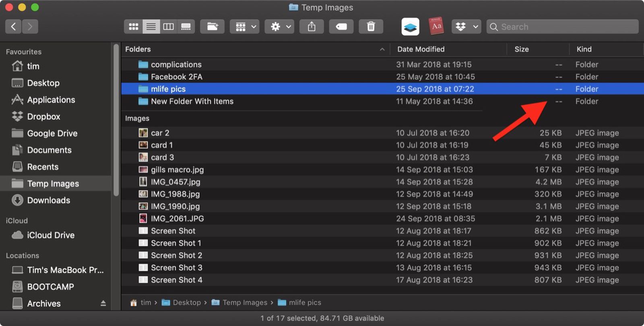Click the Trash delete icon
This screenshot has height=326, width=644.
[371, 27]
